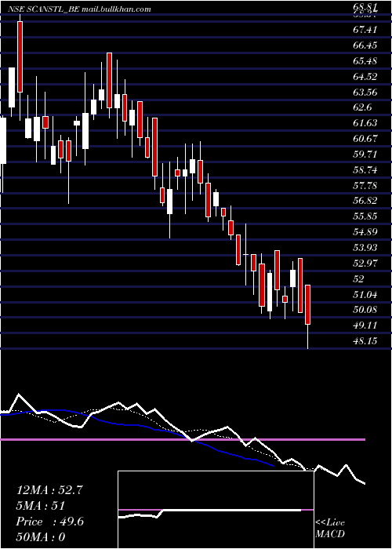The image size is (392, 549).
Task: Click the 'Price : 49.6' readout
Action: pos(50,522)
